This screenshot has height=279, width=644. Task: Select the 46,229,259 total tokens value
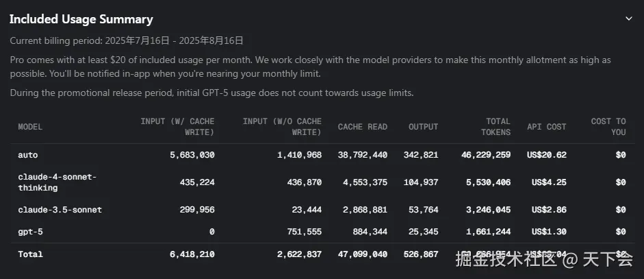[x=486, y=156]
